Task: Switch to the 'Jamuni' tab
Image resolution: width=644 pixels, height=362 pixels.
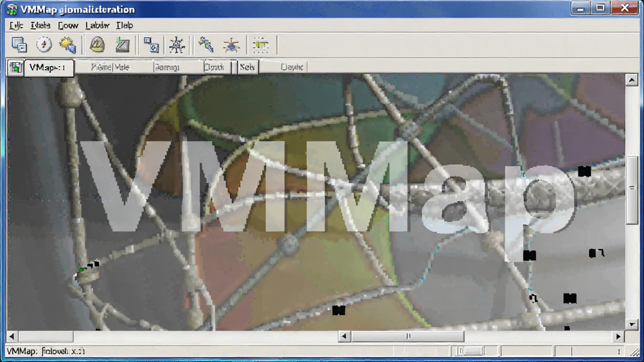Action: pos(166,67)
